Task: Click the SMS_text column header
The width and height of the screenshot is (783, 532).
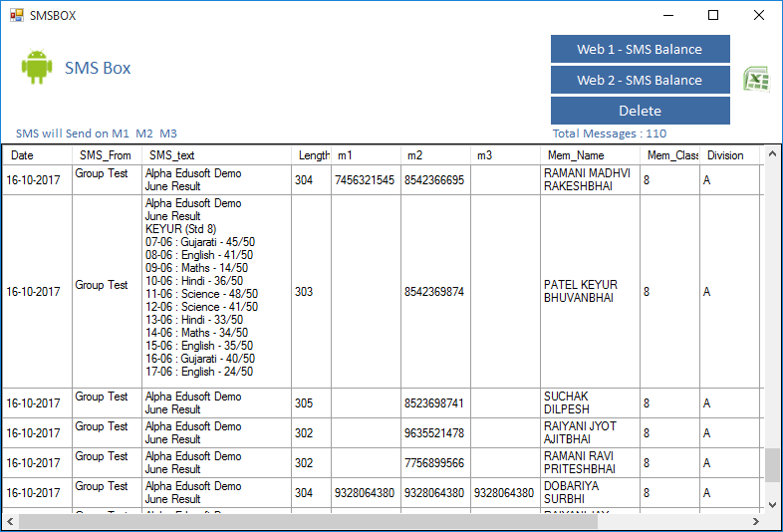Action: point(171,155)
